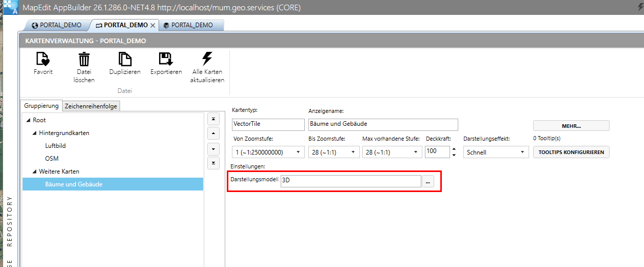Click the Favorit icon
The image size is (644, 267).
(x=43, y=59)
